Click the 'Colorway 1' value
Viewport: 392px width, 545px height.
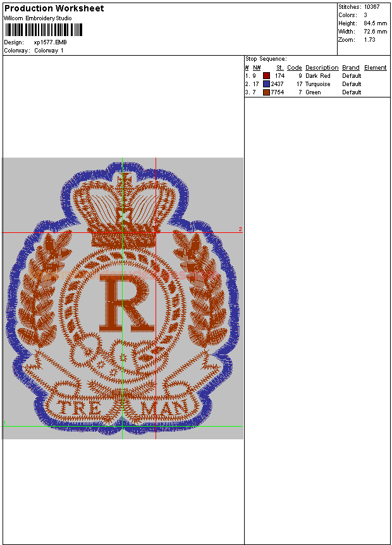point(49,51)
